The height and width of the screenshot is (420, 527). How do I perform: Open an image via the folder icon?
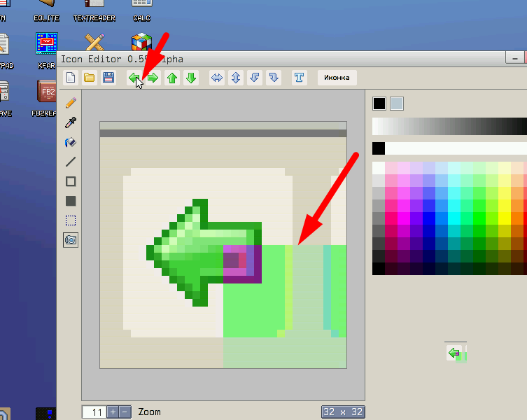point(89,78)
